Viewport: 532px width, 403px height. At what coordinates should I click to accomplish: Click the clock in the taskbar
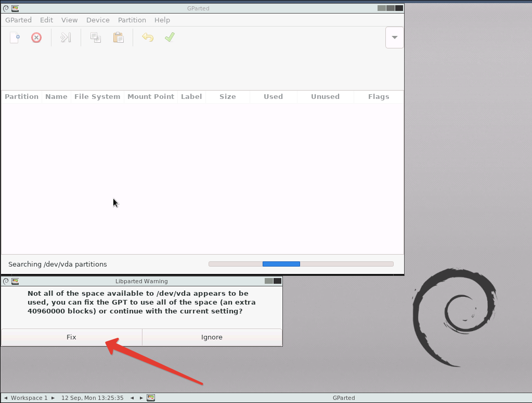pyautogui.click(x=93, y=397)
